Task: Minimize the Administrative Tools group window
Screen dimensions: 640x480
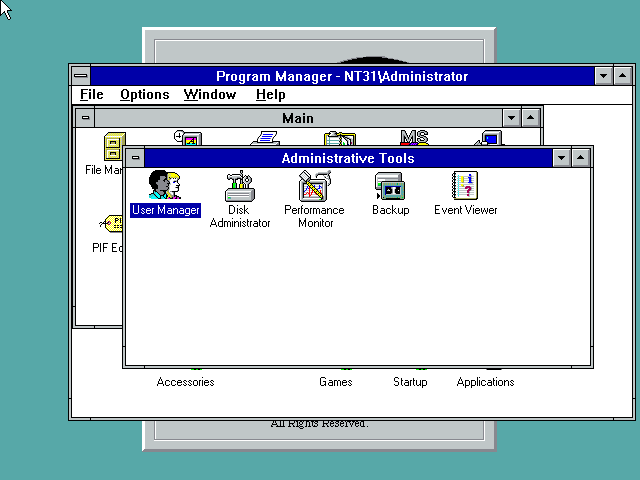Action: click(562, 158)
